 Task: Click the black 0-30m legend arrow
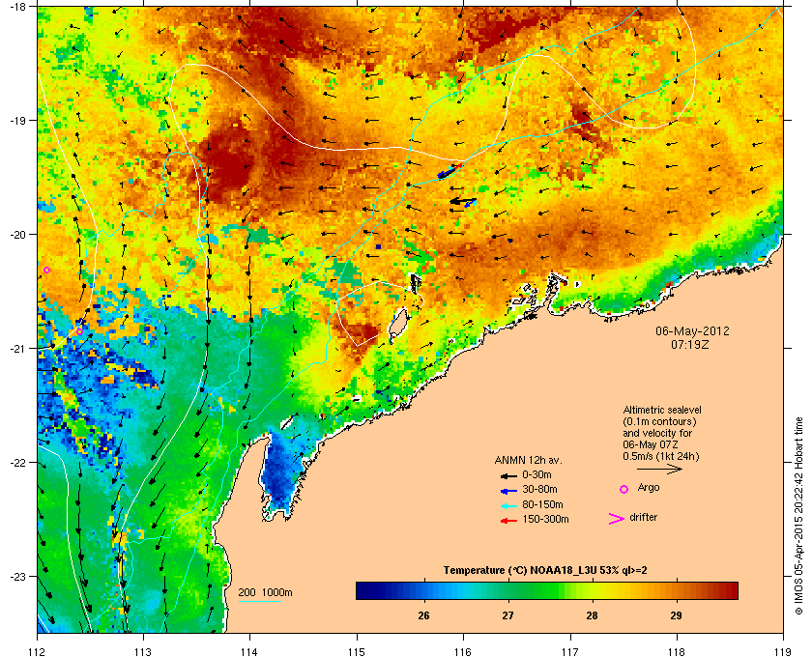[x=508, y=475]
